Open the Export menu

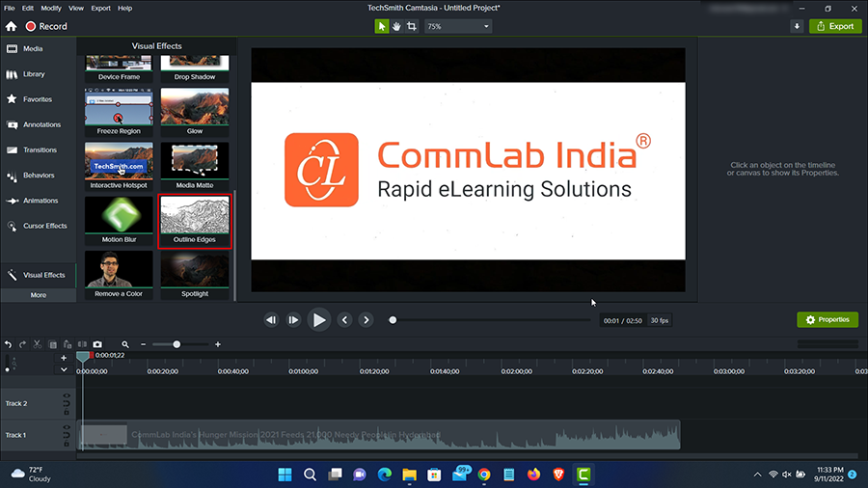[x=100, y=8]
